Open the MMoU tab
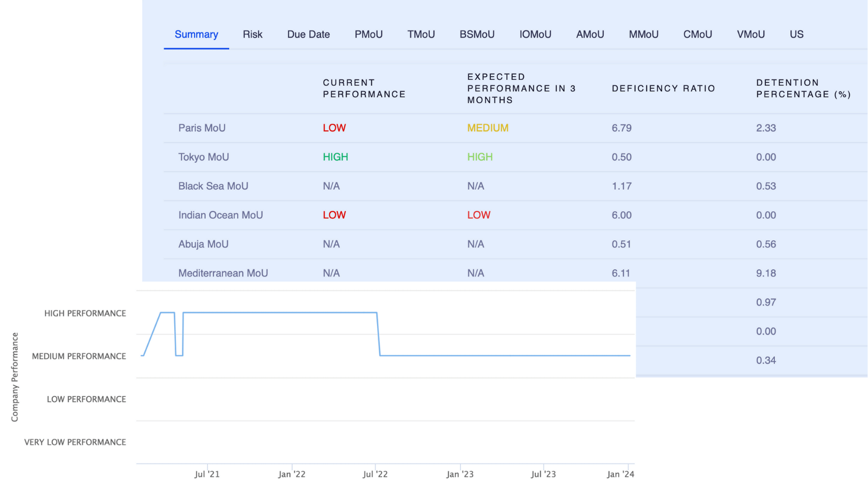This screenshot has height=488, width=868. pos(643,35)
